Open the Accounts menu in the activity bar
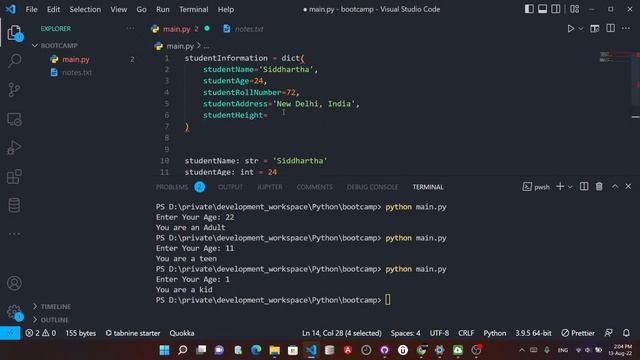 point(14,283)
